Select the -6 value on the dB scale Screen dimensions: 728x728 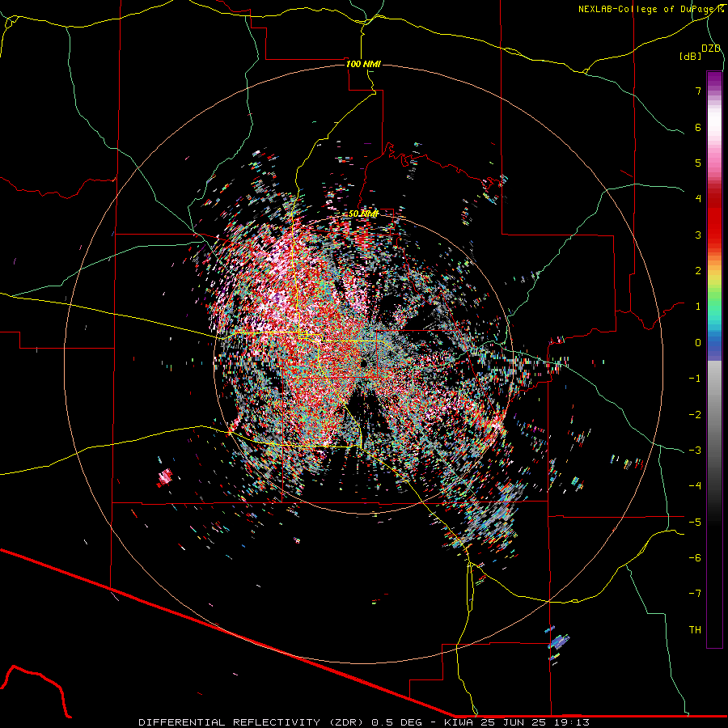pyautogui.click(x=695, y=557)
